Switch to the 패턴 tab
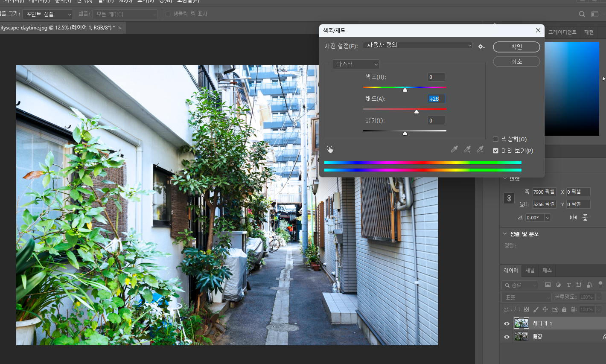 pos(589,32)
